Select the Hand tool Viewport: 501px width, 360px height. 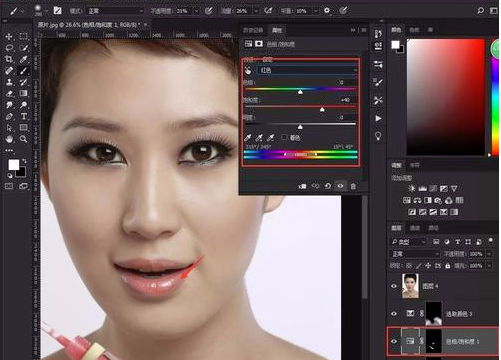click(9, 139)
